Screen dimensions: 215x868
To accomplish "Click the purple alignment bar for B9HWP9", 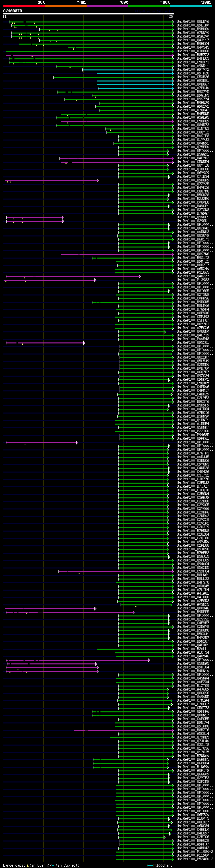I will tap(52, 180).
